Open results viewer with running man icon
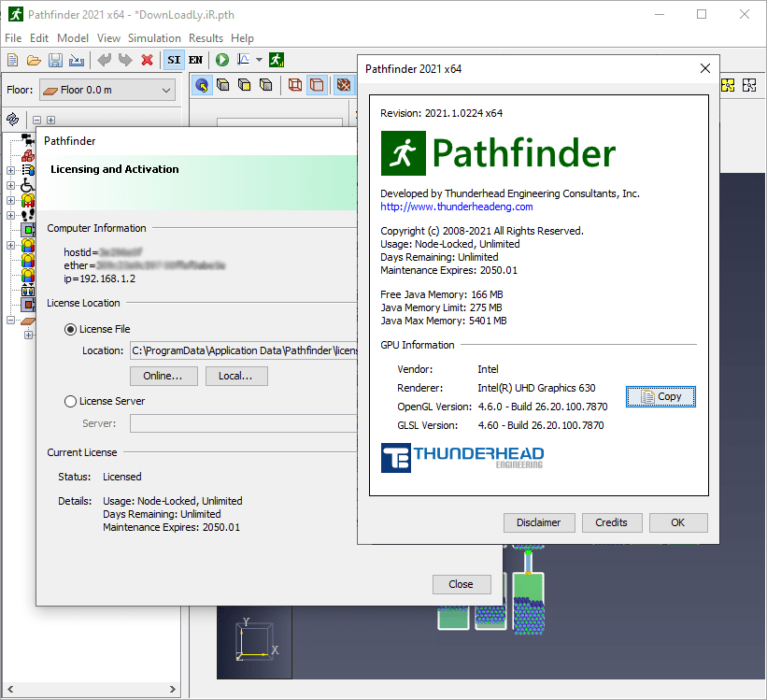767x700 pixels. pyautogui.click(x=277, y=60)
